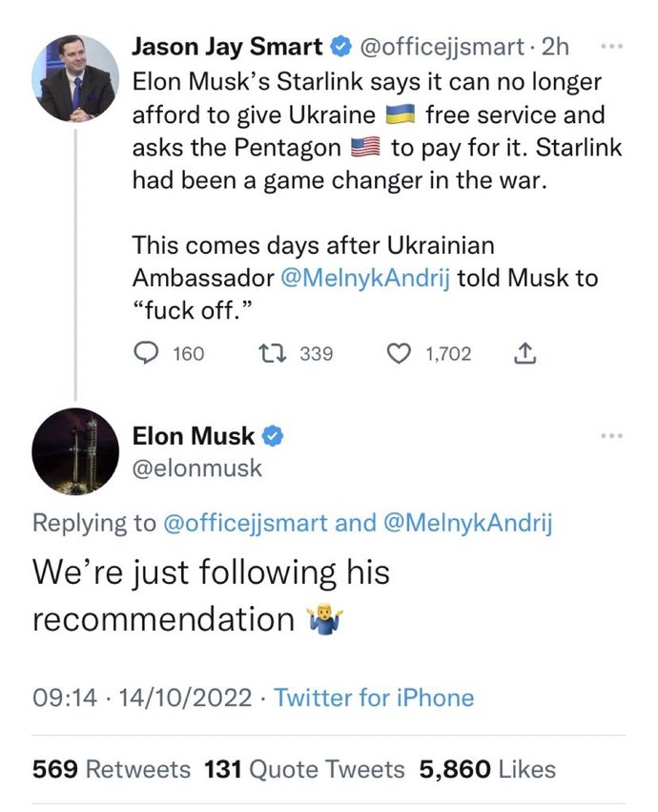Open the Twitter for iPhone source link
Screen dimensions: 658x812
coord(373,697)
